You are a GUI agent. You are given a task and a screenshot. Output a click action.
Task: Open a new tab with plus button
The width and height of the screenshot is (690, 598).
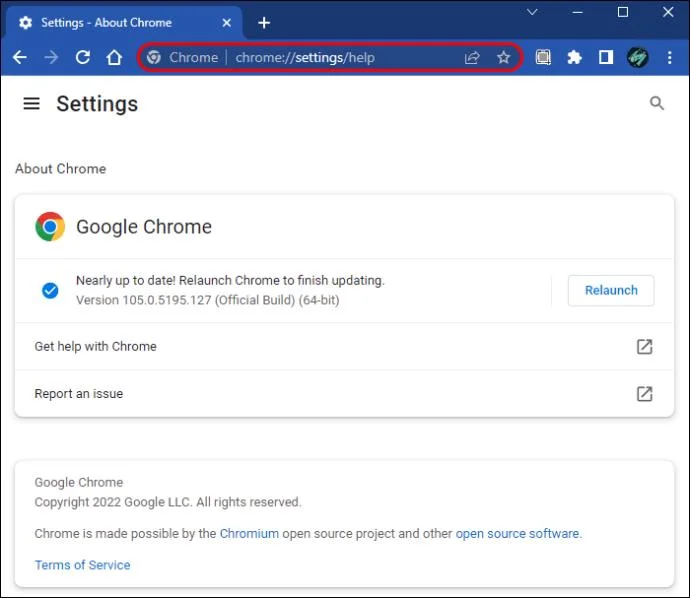click(264, 22)
